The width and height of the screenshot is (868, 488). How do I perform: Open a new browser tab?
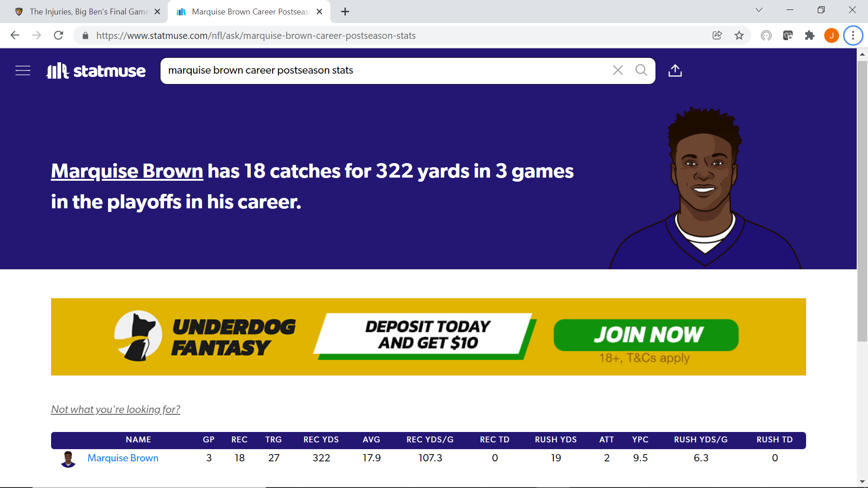point(345,12)
